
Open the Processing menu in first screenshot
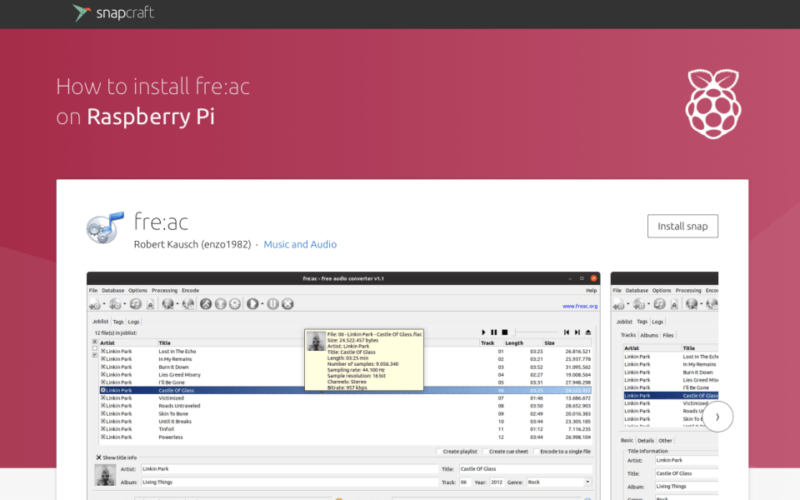(x=164, y=290)
